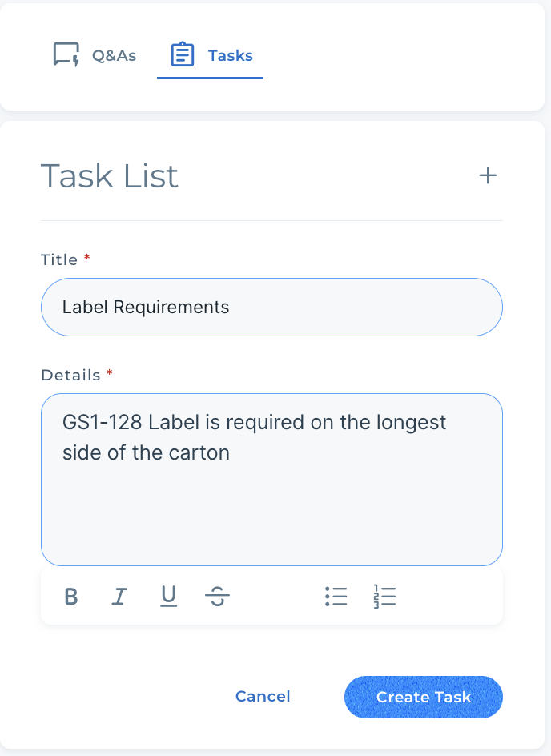This screenshot has width=551, height=756.
Task: Focus the Title input field
Action: point(271,307)
